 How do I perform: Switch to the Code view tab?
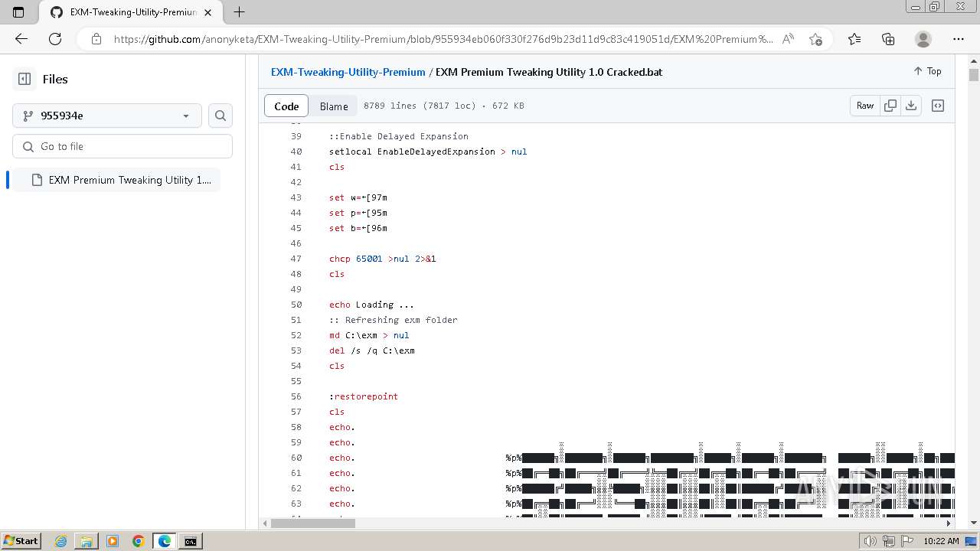point(286,106)
